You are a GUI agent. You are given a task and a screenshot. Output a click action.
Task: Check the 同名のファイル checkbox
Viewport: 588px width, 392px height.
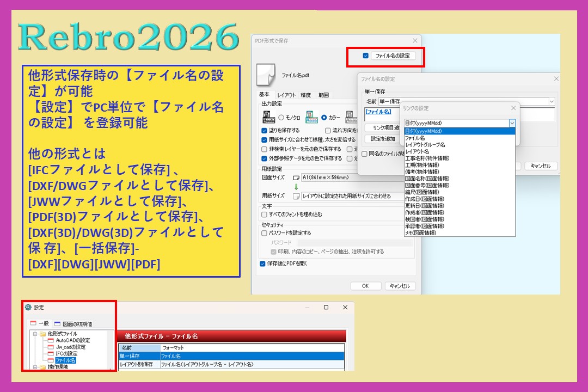[364, 154]
